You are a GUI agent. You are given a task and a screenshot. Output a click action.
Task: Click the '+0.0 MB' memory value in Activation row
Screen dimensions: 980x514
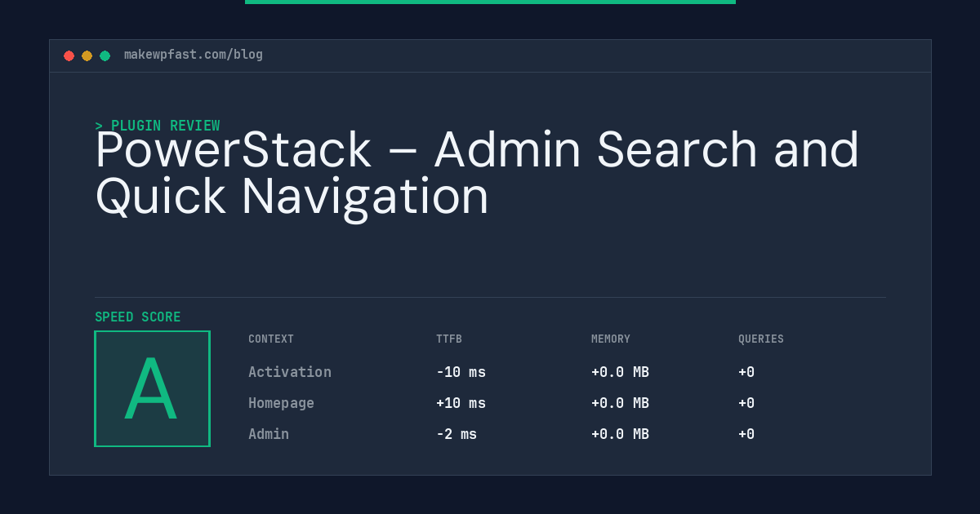pyautogui.click(x=620, y=372)
